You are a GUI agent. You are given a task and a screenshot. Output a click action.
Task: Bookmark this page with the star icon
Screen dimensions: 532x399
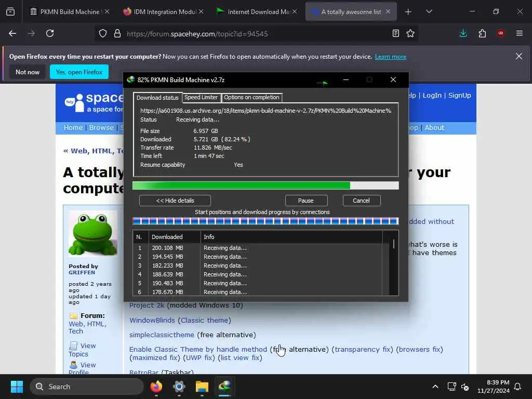point(410,33)
